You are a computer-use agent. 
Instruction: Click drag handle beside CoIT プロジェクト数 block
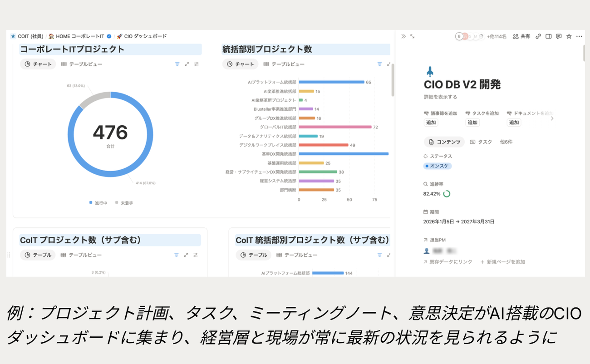tap(9, 255)
